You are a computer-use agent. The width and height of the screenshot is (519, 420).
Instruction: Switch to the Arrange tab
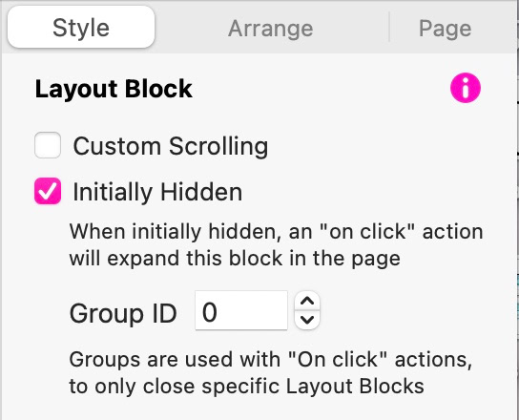click(270, 29)
